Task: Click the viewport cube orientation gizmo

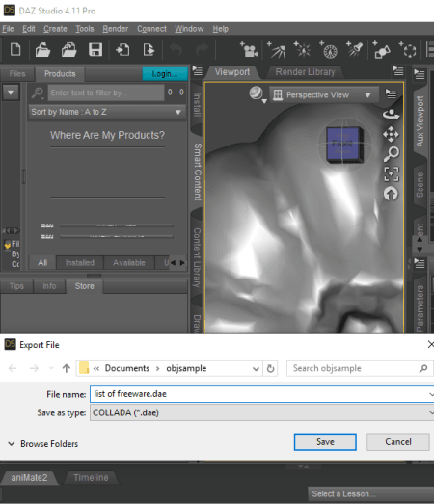Action: click(x=344, y=144)
